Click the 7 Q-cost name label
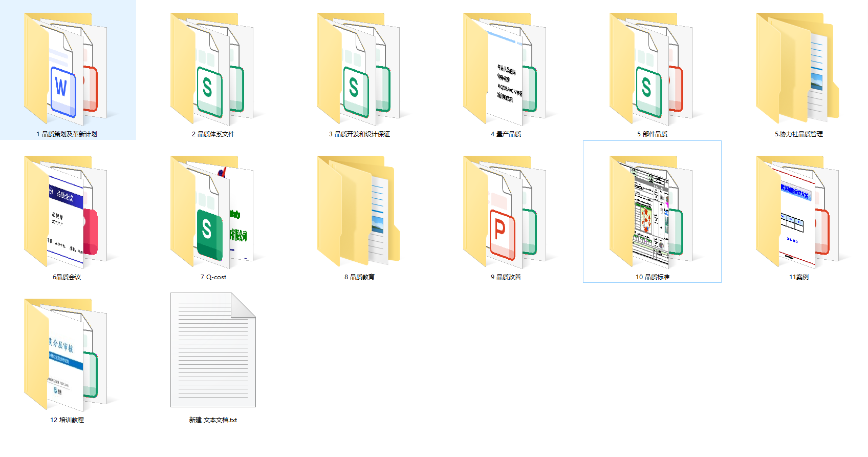868x457 pixels. pyautogui.click(x=213, y=277)
